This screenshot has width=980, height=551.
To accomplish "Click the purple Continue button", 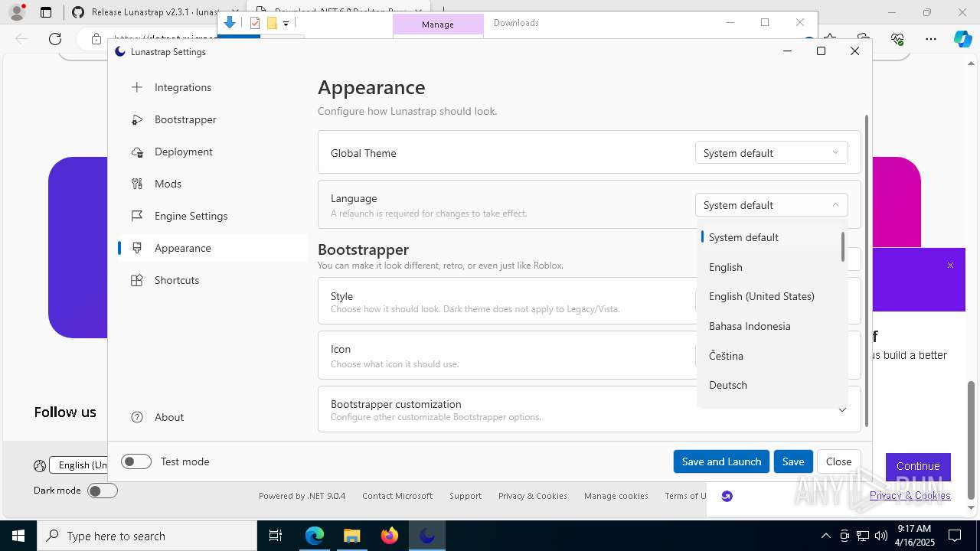I will pos(918,466).
